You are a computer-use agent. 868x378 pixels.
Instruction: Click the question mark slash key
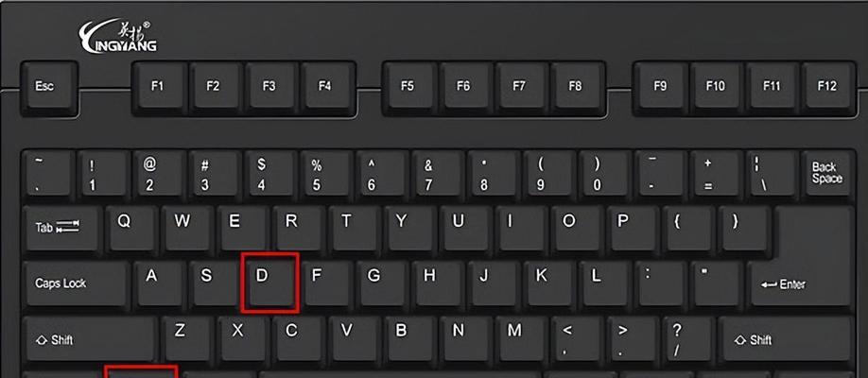(687, 341)
